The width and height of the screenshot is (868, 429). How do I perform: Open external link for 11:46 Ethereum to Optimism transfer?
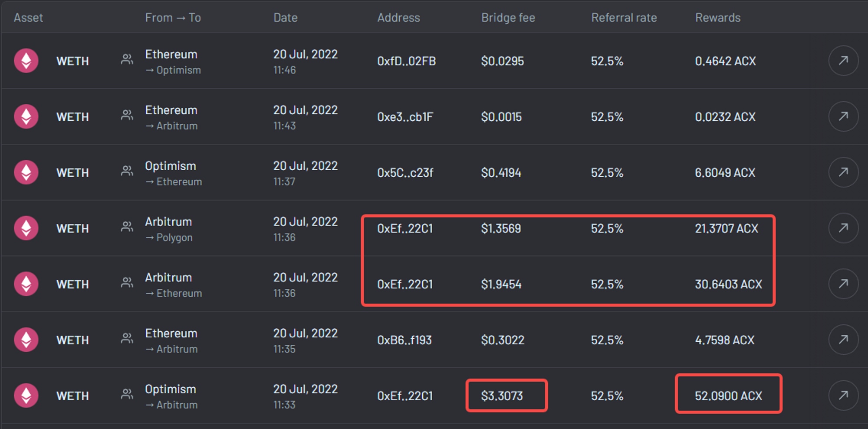[843, 61]
